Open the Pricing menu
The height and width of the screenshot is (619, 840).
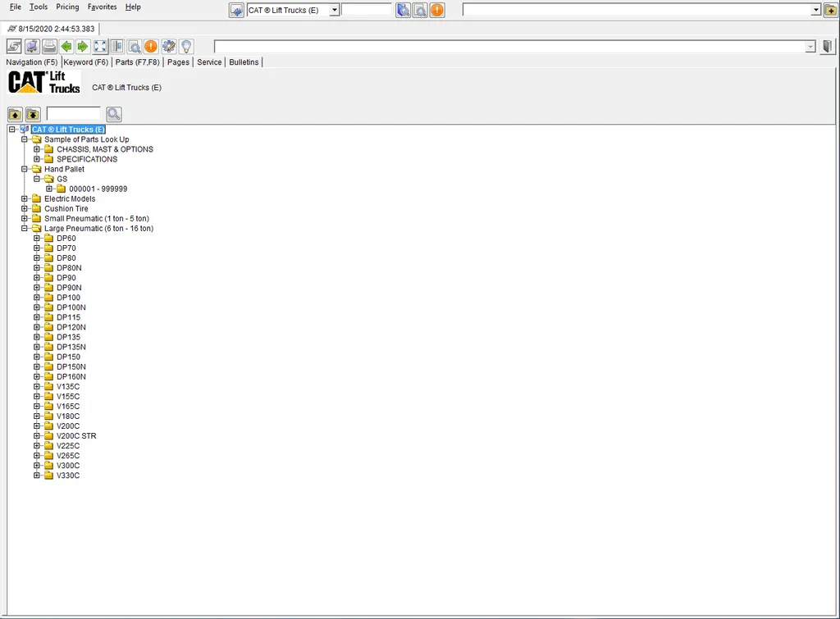[67, 7]
